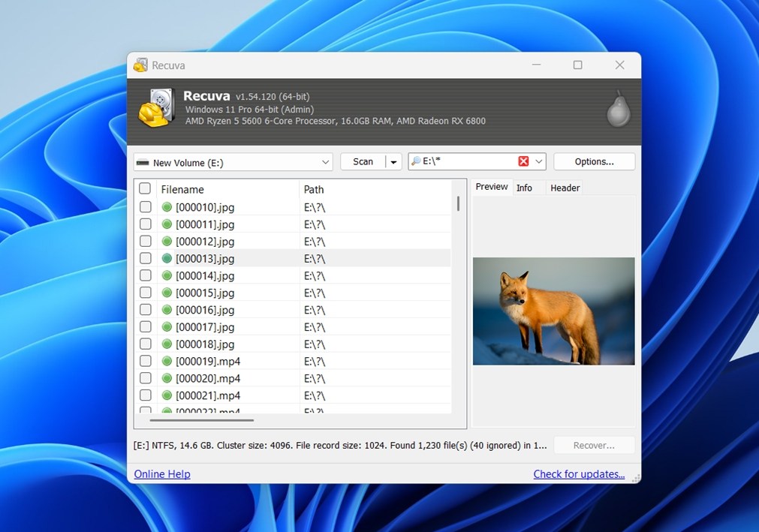Click the recovery state dot next to [000010].jpg
The height and width of the screenshot is (532, 759).
(166, 206)
